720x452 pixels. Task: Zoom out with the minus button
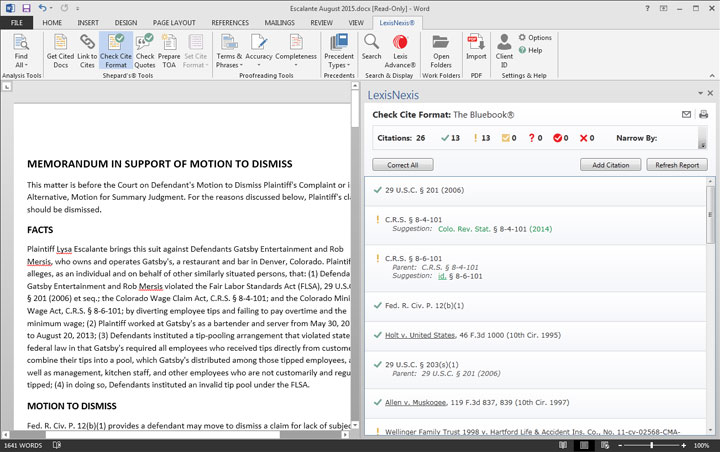[x=619, y=445]
